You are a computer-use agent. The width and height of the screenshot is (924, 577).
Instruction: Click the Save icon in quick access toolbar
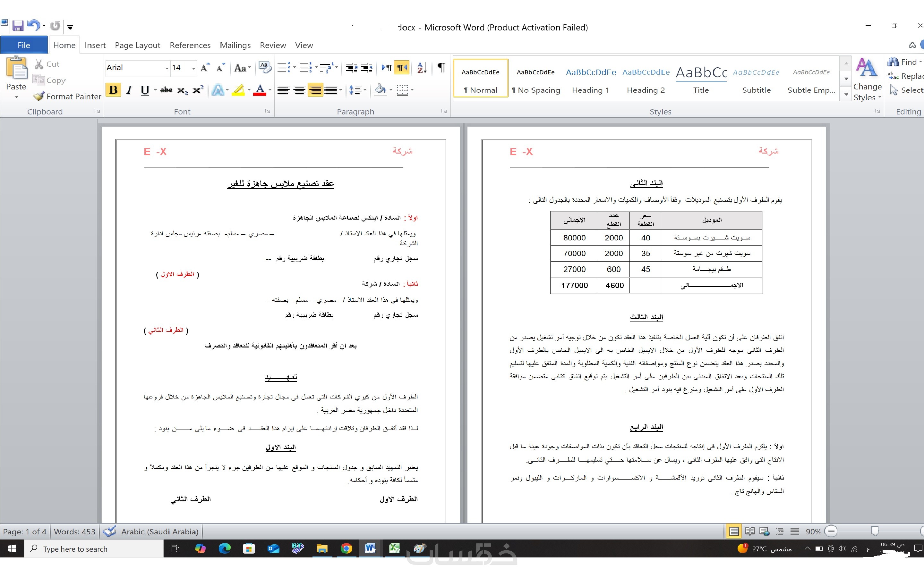point(18,26)
